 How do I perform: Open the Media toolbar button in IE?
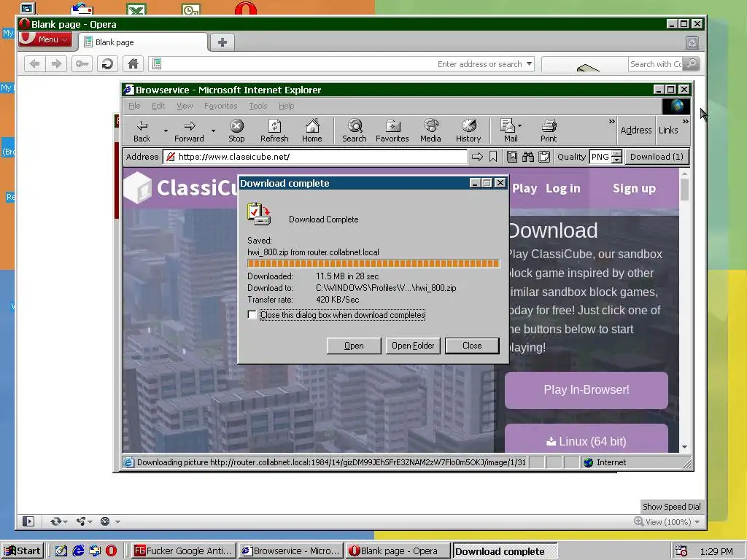click(x=430, y=131)
